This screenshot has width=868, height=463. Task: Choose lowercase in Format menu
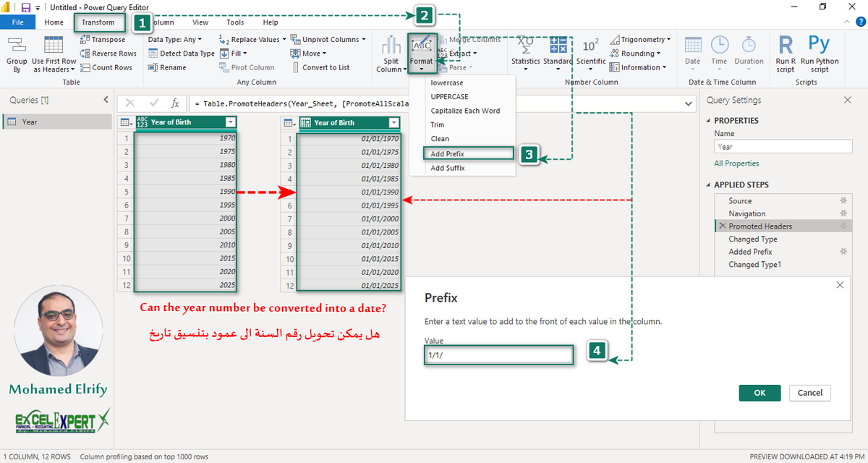point(447,82)
